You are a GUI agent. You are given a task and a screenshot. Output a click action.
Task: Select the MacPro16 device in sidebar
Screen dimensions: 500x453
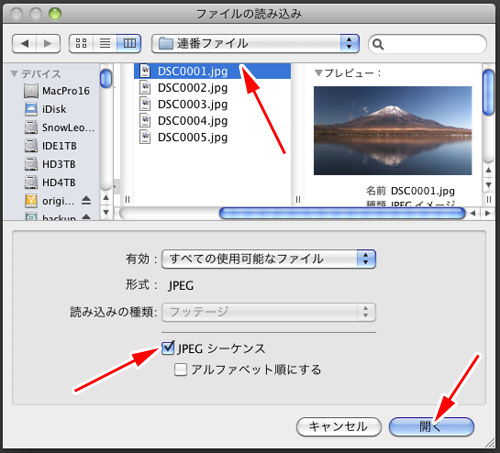[57, 91]
